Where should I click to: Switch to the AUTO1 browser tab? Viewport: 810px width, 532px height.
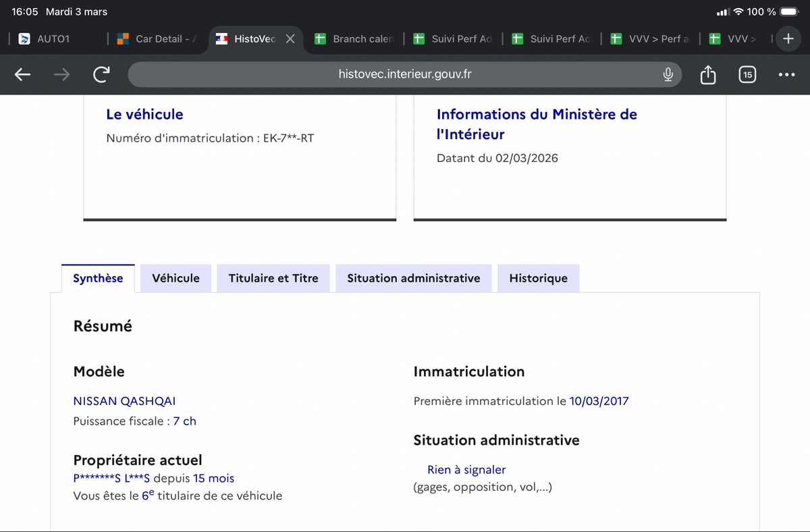point(53,39)
